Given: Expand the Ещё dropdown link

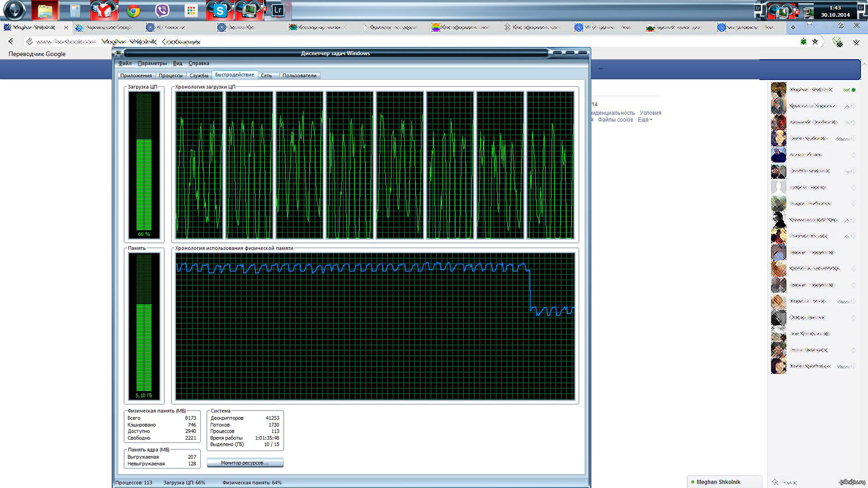Looking at the screenshot, I should click(x=644, y=120).
